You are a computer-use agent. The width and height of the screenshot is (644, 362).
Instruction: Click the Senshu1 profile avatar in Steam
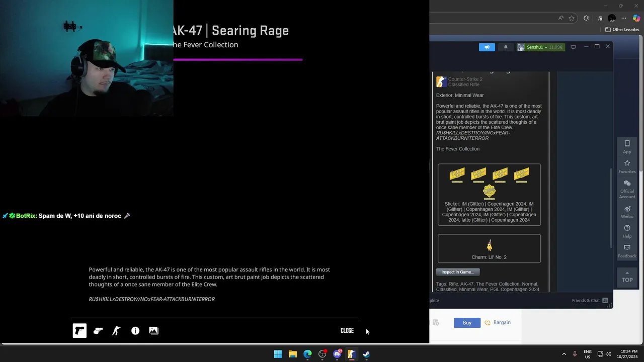(x=521, y=47)
